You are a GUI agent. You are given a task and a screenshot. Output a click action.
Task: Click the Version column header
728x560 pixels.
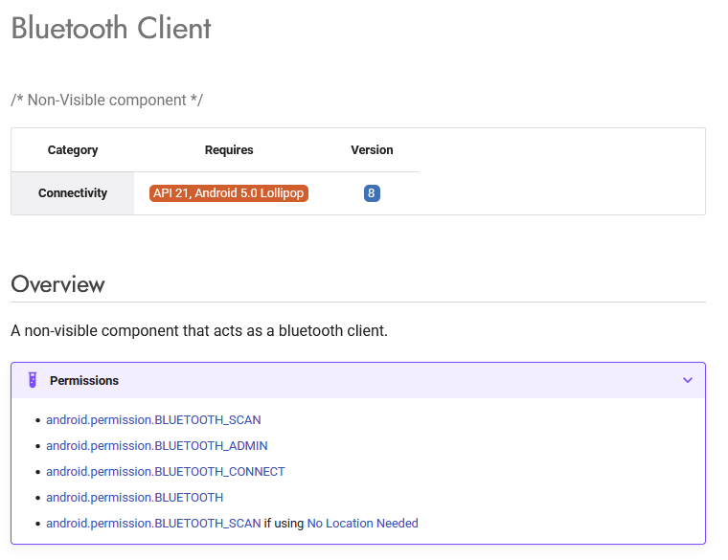[x=372, y=150]
